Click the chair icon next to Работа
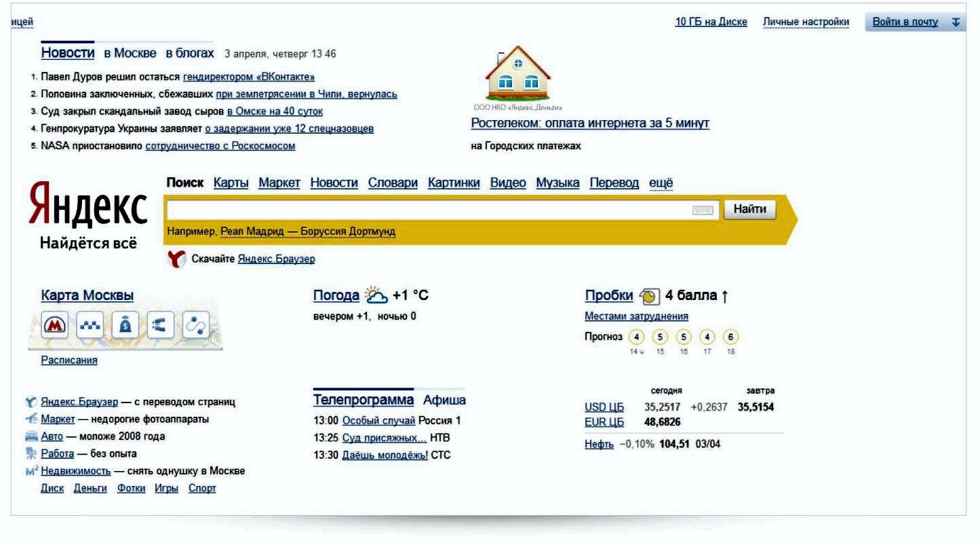The height and width of the screenshot is (543, 980). (31, 454)
